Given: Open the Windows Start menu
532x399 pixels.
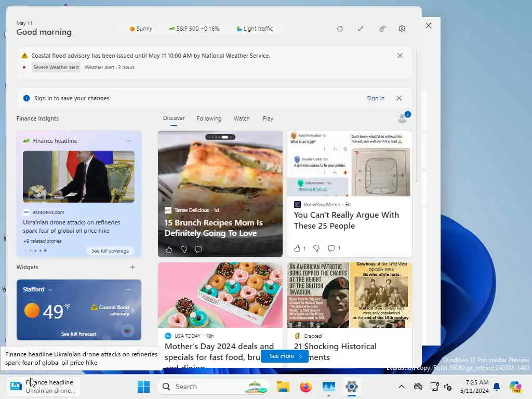Looking at the screenshot, I should click(143, 387).
